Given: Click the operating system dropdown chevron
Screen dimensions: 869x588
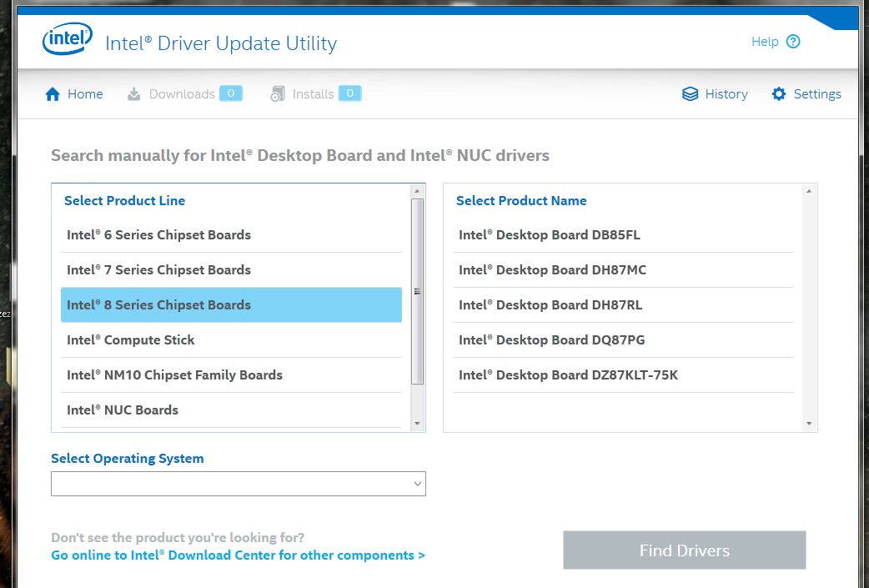Looking at the screenshot, I should click(418, 484).
